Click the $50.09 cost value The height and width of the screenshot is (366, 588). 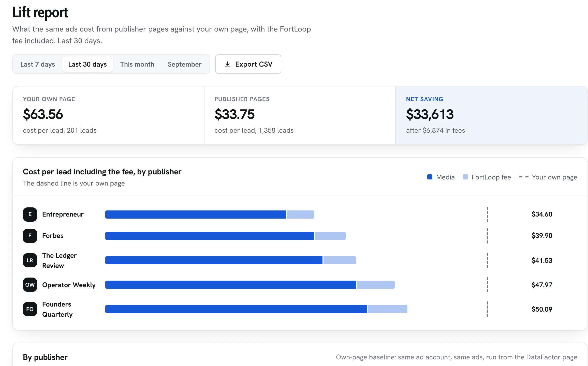click(542, 309)
